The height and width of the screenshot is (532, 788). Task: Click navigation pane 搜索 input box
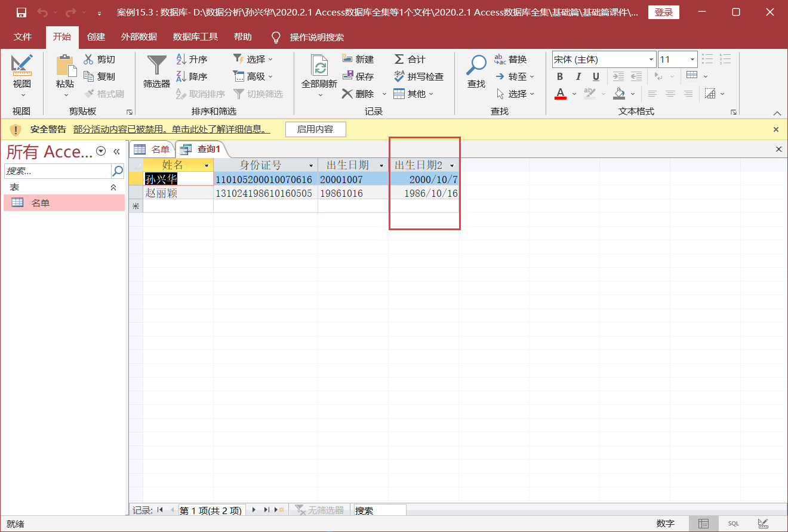tap(58, 171)
